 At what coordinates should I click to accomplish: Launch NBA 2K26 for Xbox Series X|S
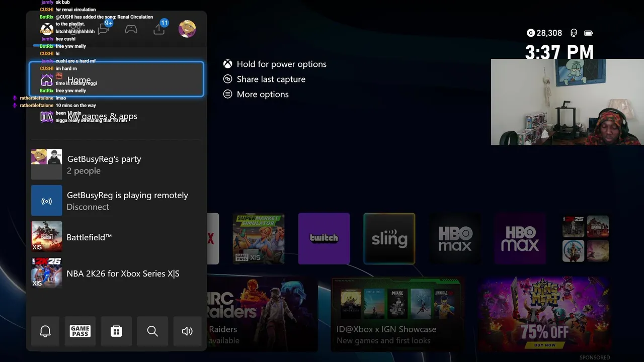point(116,273)
